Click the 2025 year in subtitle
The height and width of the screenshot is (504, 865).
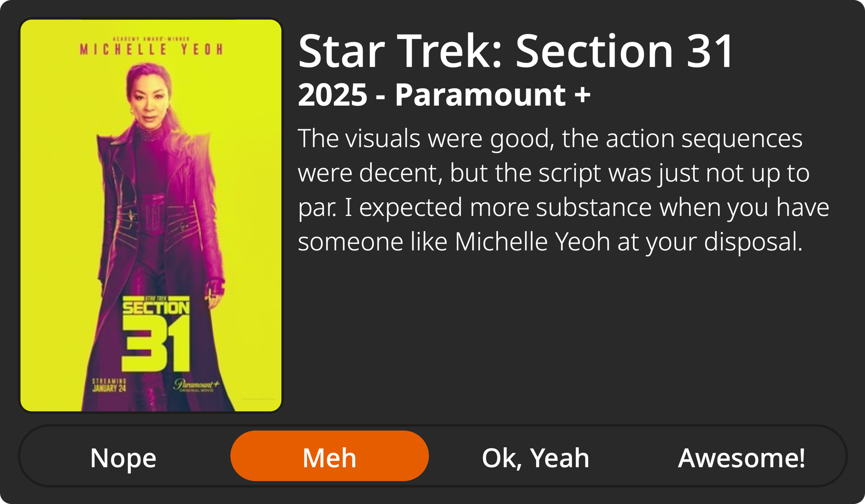333,95
